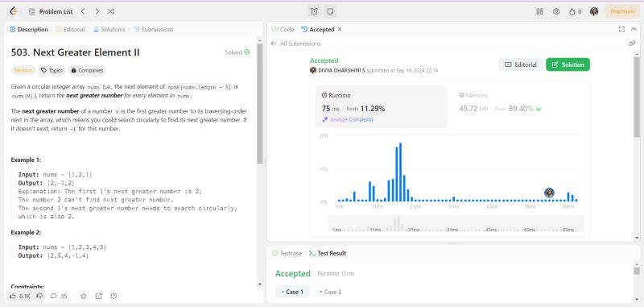This screenshot has height=307, width=644.
Task: Open settings gear icon
Action: pyautogui.click(x=556, y=11)
